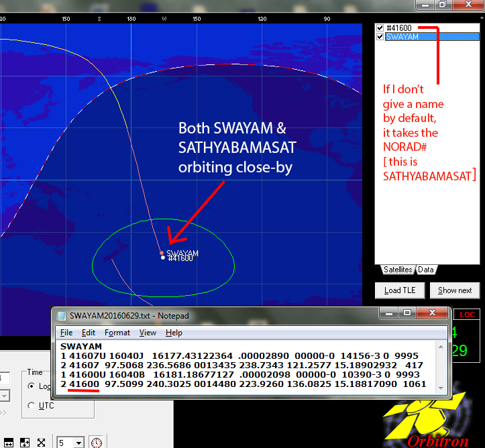Click the hide-panel icon with down arrows
This screenshot has height=448, width=485.
point(8,443)
